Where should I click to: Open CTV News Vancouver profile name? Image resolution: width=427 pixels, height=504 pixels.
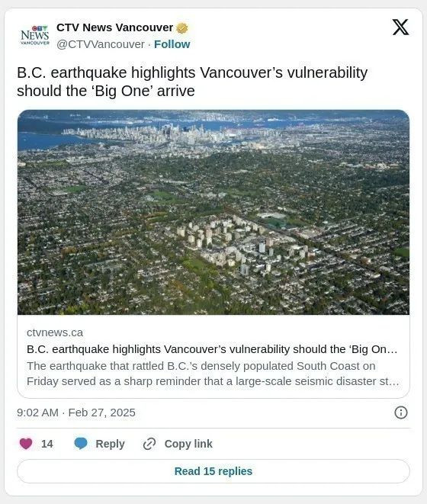point(115,27)
